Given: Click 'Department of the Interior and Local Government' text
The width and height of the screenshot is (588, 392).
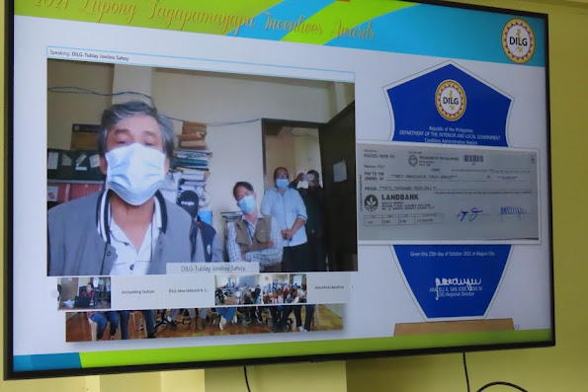Looking at the screenshot, I should click(x=450, y=135).
